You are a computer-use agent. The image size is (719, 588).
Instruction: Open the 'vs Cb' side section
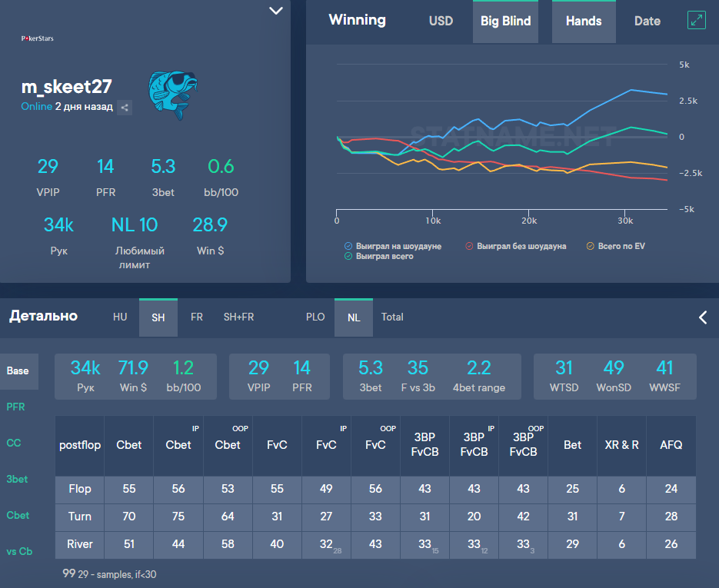click(19, 551)
